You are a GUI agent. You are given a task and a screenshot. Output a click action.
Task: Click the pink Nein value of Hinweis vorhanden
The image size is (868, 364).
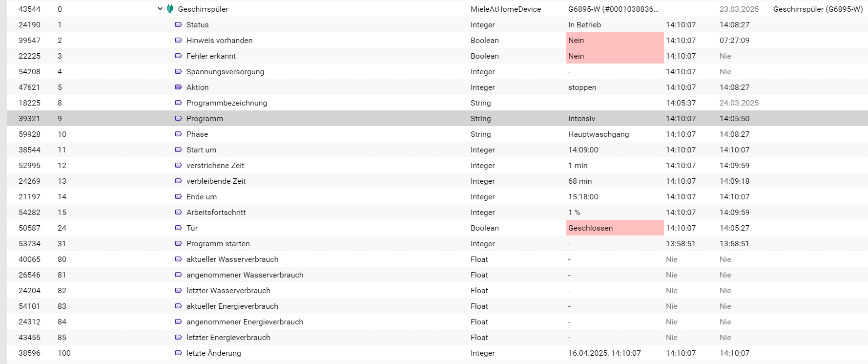pos(615,40)
